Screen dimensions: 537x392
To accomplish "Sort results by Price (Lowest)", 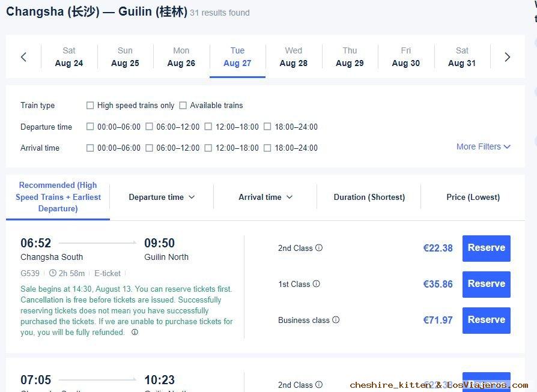I will tap(473, 197).
